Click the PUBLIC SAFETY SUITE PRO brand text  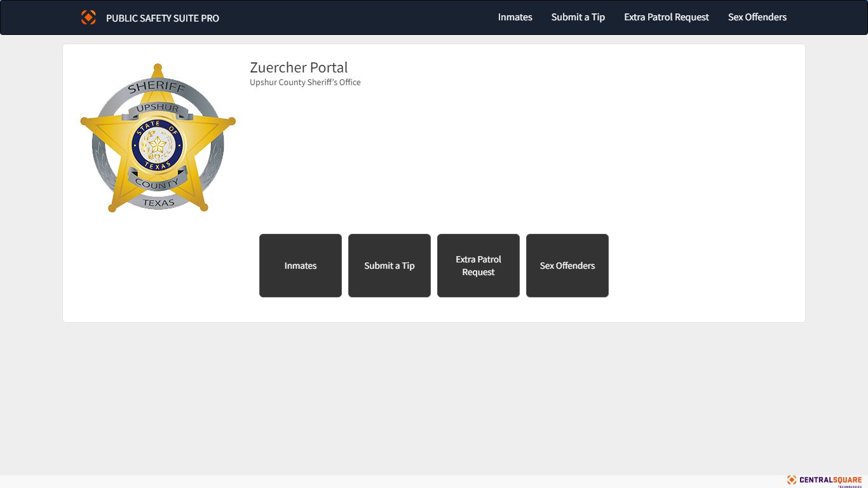163,18
